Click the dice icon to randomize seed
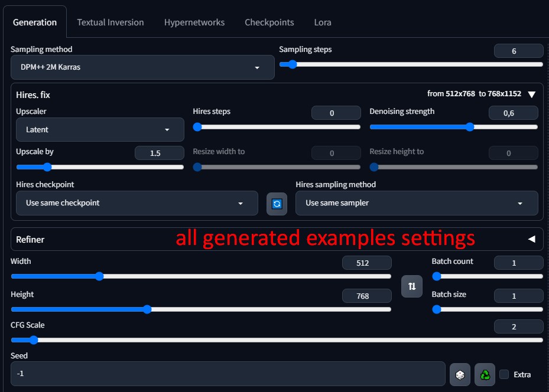 (x=460, y=374)
